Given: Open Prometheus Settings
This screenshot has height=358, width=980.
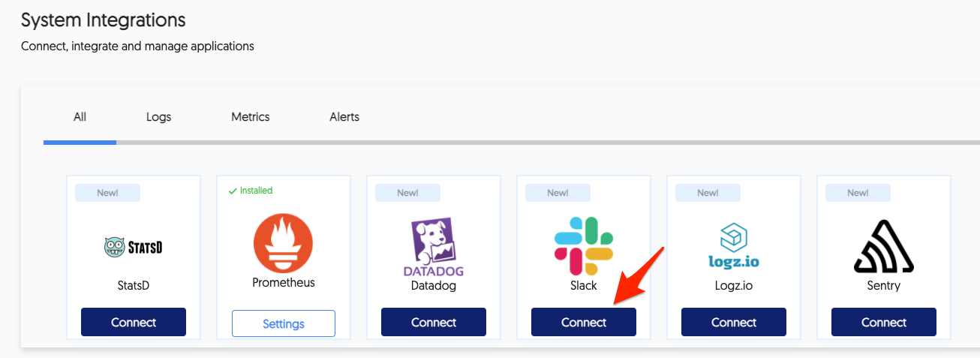Looking at the screenshot, I should coord(284,323).
